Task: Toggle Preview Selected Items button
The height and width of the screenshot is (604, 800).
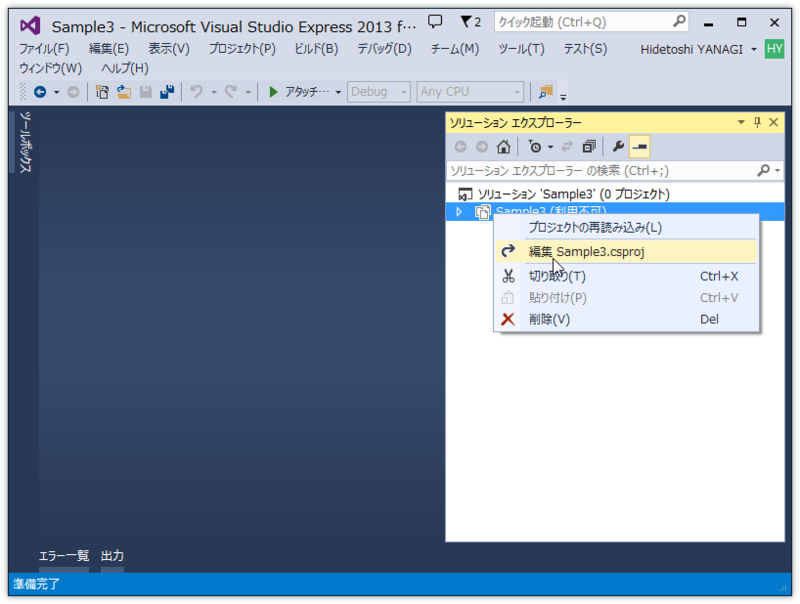Action: click(639, 147)
